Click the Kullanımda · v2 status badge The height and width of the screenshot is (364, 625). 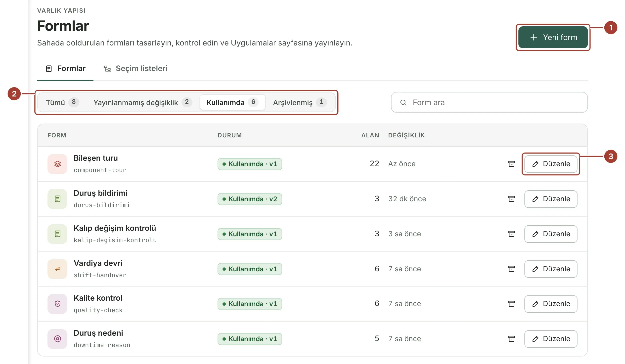[x=250, y=199]
